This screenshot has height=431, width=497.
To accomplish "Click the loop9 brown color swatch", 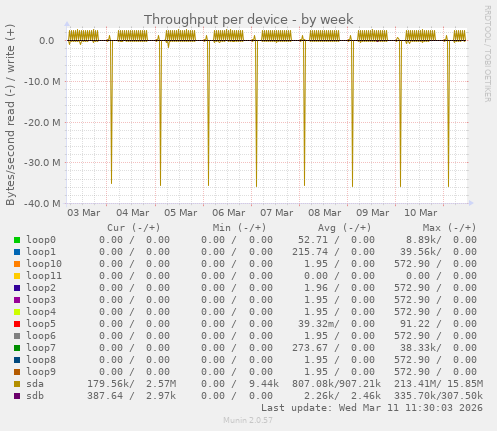I will (x=17, y=372).
